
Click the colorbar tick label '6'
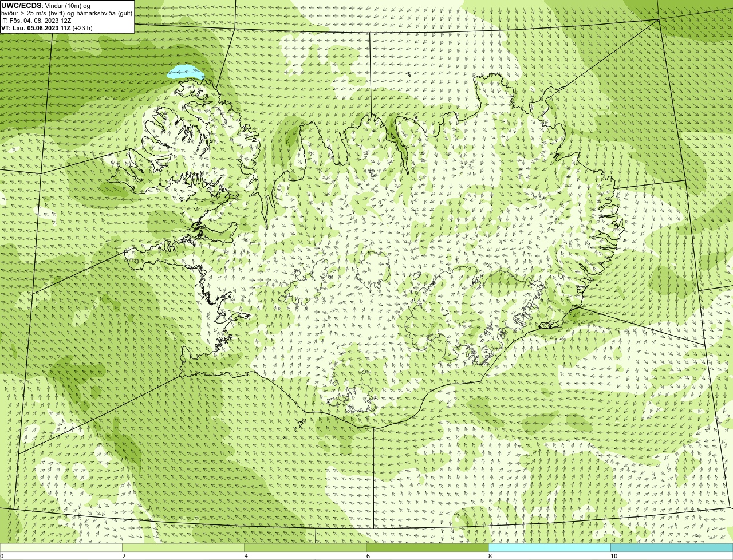(368, 556)
